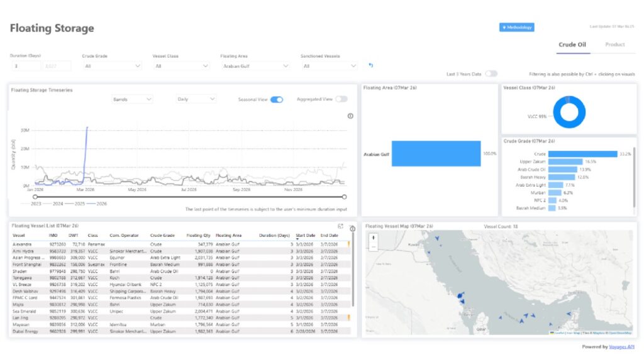Click the Methodology button
Viewport: 644px width, 362px height.
[x=516, y=27]
